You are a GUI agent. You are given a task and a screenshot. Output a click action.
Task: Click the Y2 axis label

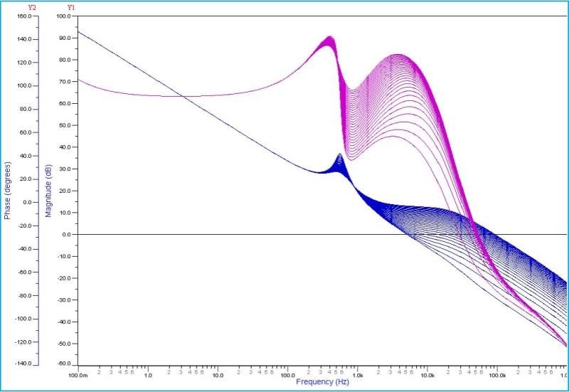click(x=32, y=7)
